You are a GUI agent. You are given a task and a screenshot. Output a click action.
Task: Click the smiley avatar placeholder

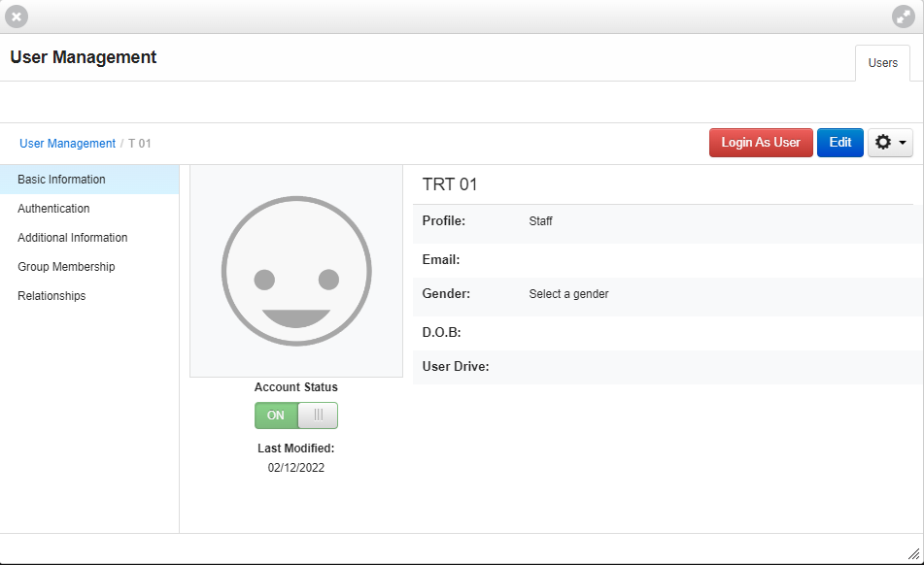[x=296, y=271]
